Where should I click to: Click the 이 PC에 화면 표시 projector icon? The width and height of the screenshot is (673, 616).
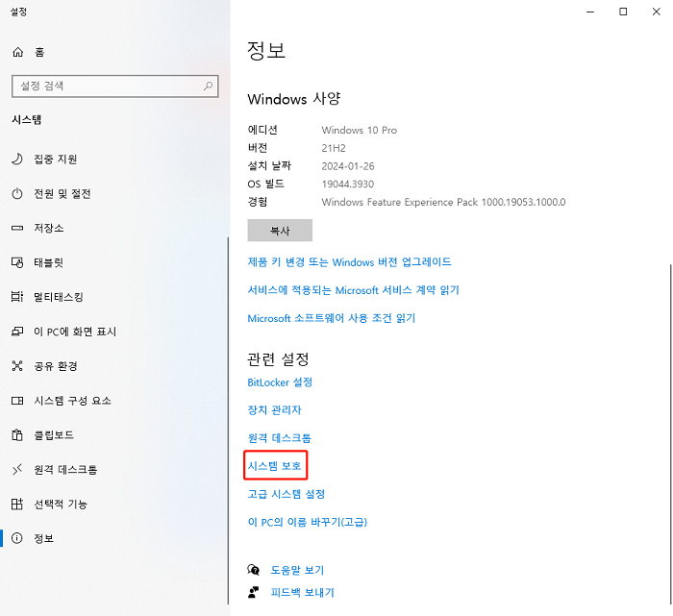(x=17, y=332)
